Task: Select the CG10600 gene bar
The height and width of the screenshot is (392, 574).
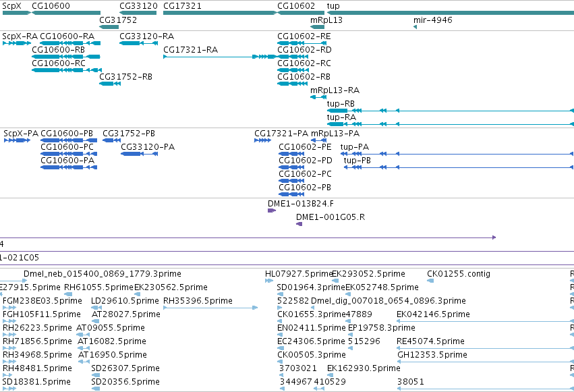Action: [x=66, y=13]
